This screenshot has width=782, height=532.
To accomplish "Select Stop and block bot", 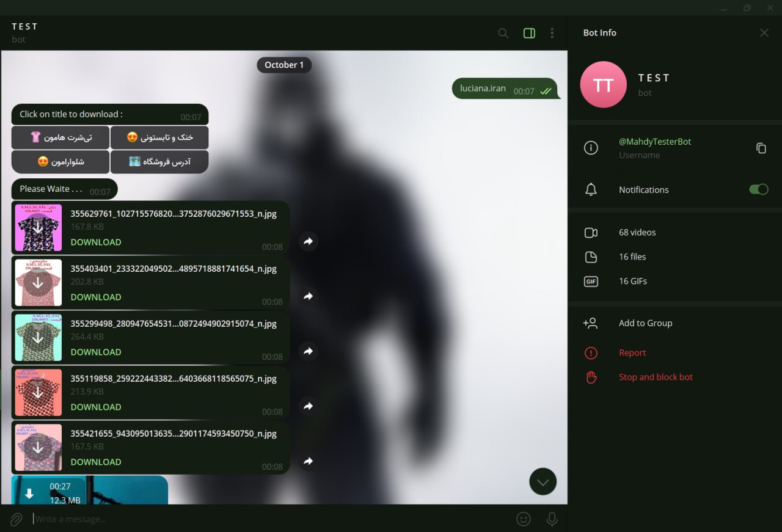I will click(656, 377).
